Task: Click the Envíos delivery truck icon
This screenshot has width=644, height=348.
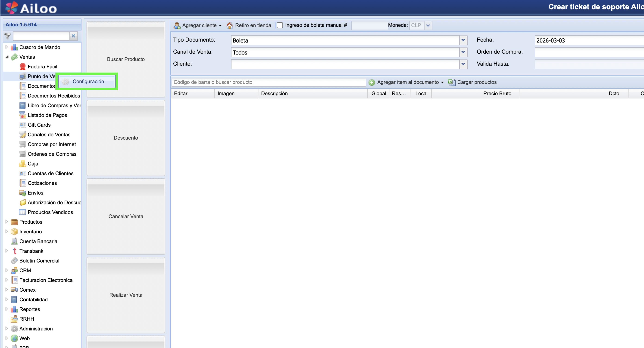Action: (22, 193)
